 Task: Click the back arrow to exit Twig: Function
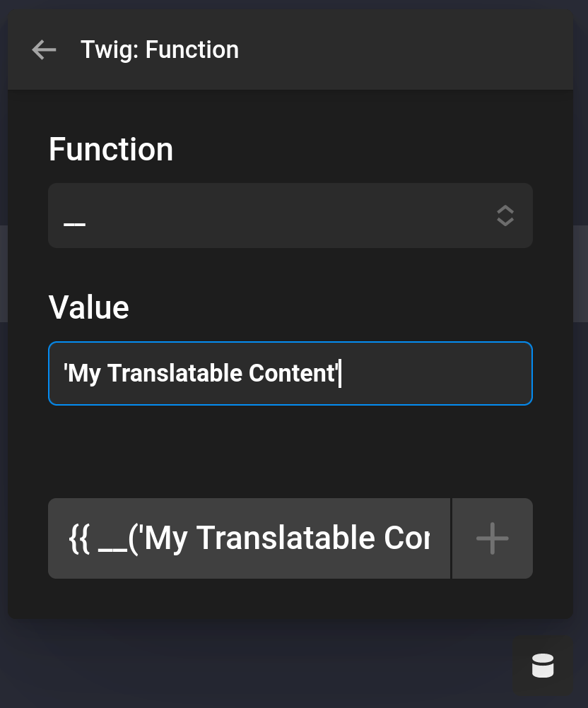point(44,49)
